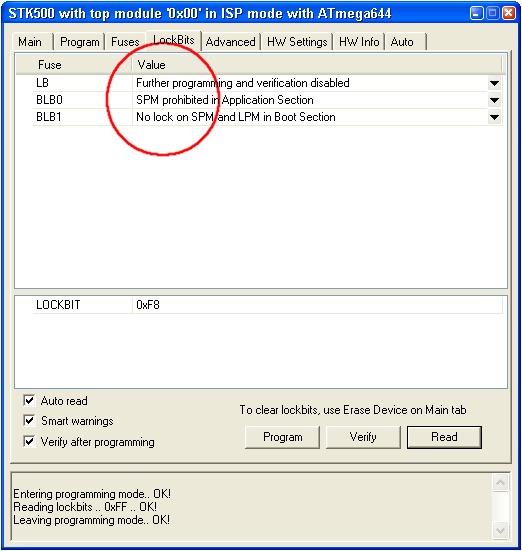Close the STK500 window
Image resolution: width=522 pixels, height=551 pixels.
(x=509, y=13)
